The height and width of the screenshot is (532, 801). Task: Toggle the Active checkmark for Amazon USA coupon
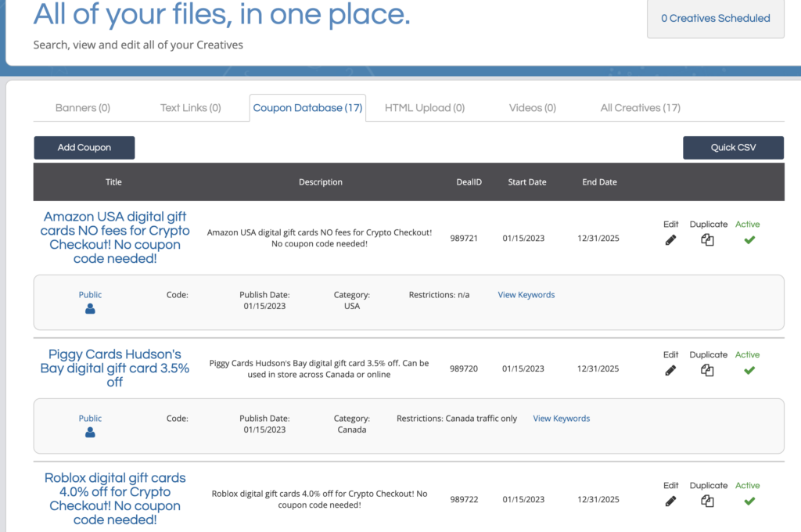749,239
